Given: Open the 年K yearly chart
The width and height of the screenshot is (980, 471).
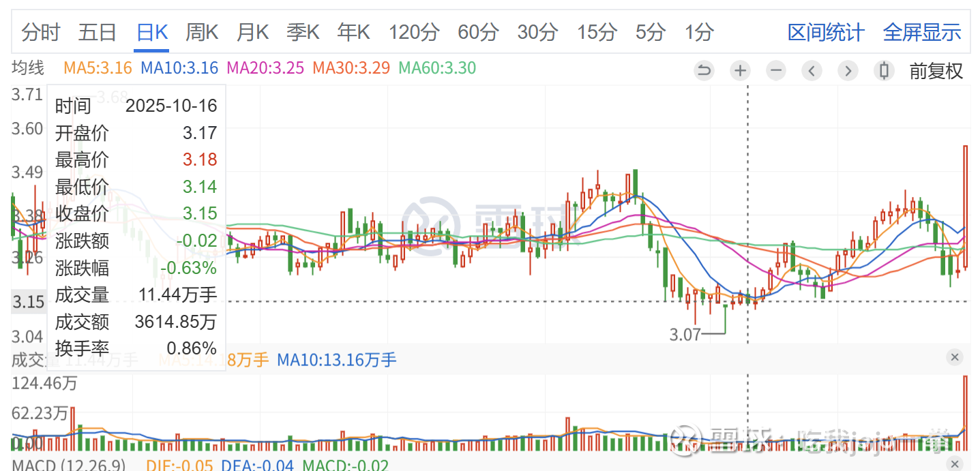Looking at the screenshot, I should [353, 32].
